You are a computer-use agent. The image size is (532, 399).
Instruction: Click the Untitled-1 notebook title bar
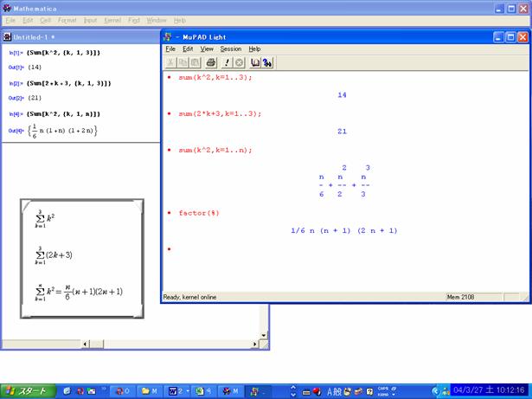coord(78,37)
